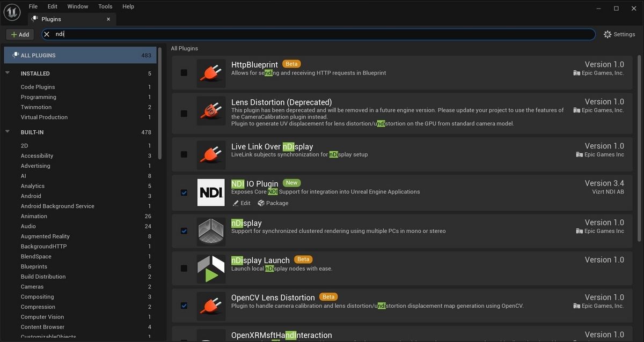
Task: Disable the NDI IO Plugin checkbox
Action: click(x=184, y=192)
